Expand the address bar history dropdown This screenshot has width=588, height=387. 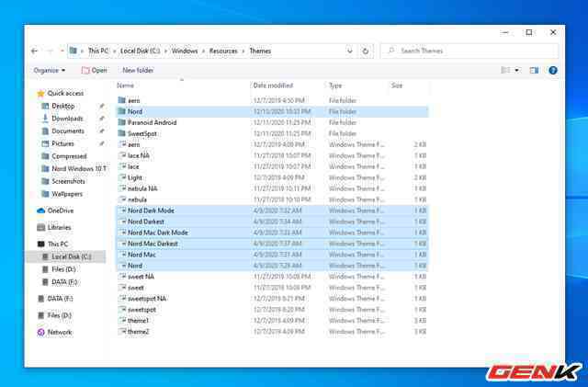(x=349, y=51)
